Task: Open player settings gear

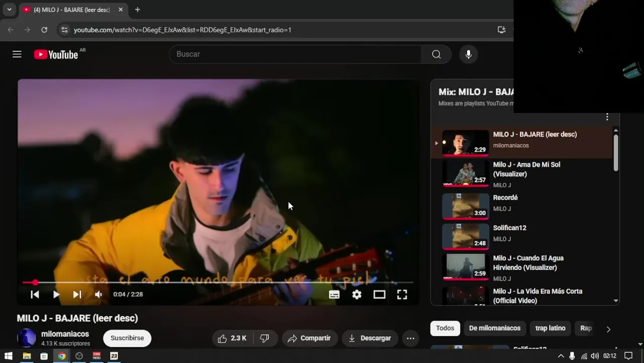Action: (357, 294)
